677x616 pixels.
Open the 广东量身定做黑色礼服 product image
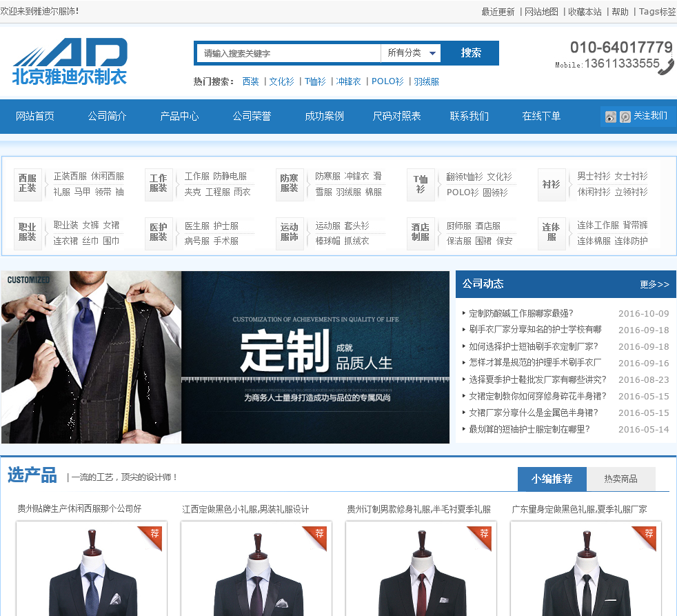coord(586,569)
